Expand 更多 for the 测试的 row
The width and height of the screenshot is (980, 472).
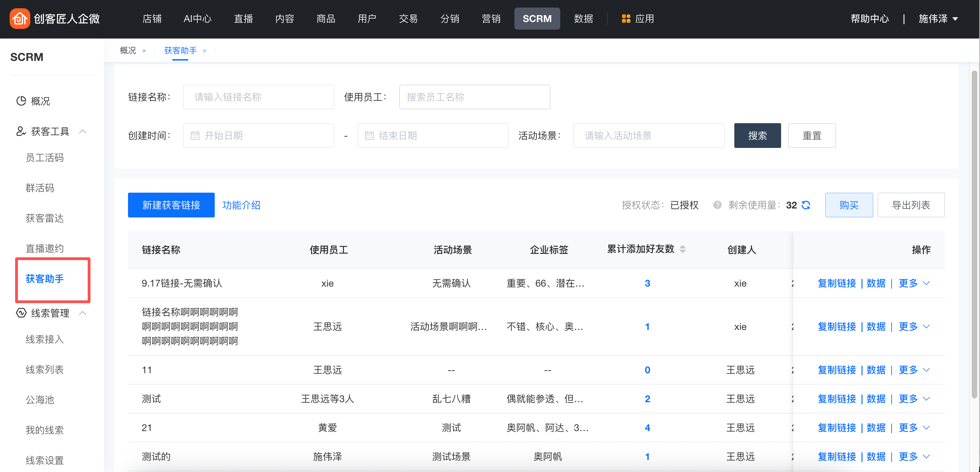(x=914, y=457)
